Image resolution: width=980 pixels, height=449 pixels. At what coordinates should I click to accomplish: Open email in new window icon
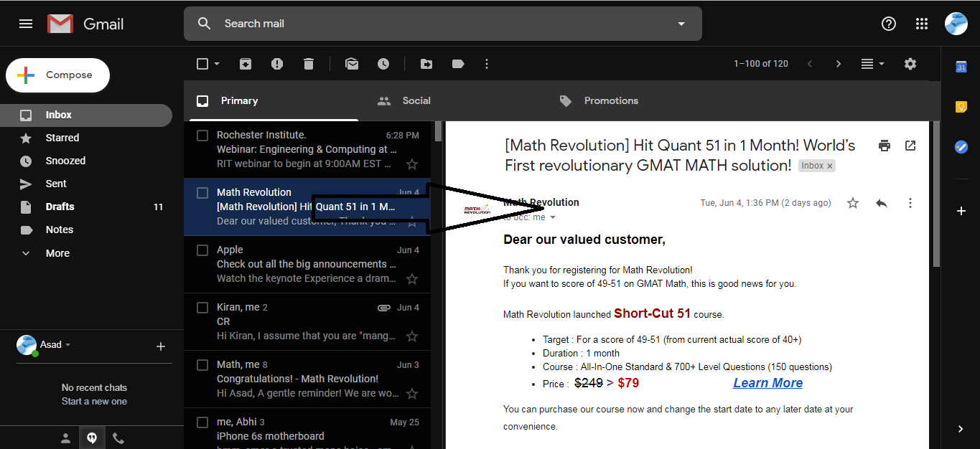tap(910, 146)
